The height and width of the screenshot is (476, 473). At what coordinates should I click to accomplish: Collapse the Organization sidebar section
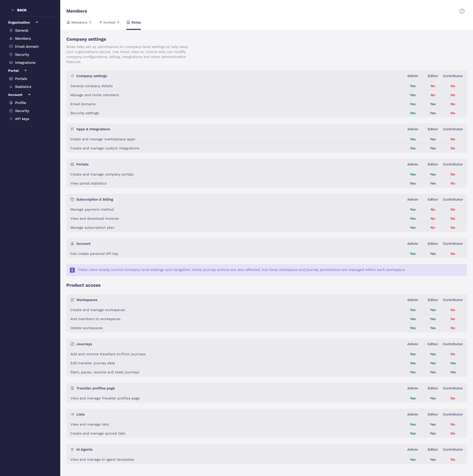point(37,22)
